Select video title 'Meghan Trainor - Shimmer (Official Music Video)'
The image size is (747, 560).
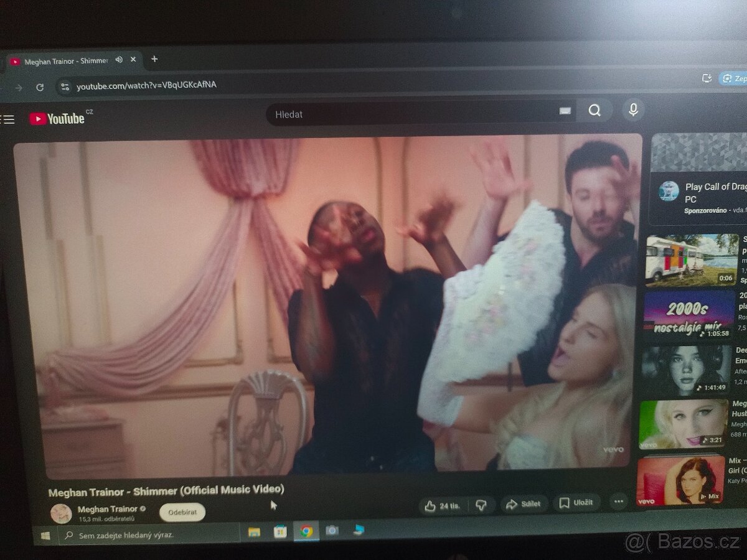coord(166,490)
